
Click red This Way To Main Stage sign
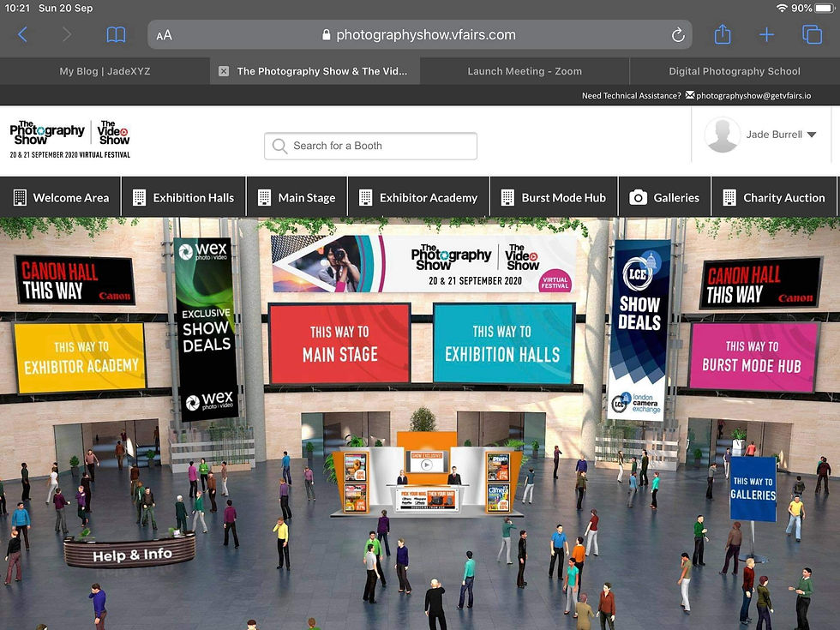point(339,344)
